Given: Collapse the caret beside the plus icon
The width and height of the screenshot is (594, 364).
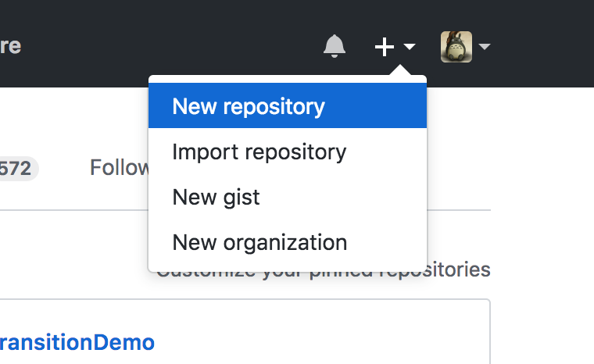Looking at the screenshot, I should 410,47.
